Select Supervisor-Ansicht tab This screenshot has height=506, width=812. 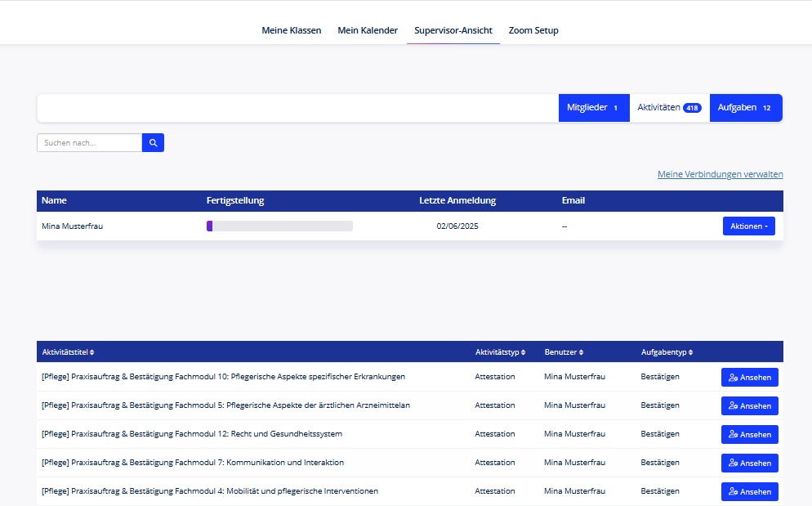click(x=453, y=30)
